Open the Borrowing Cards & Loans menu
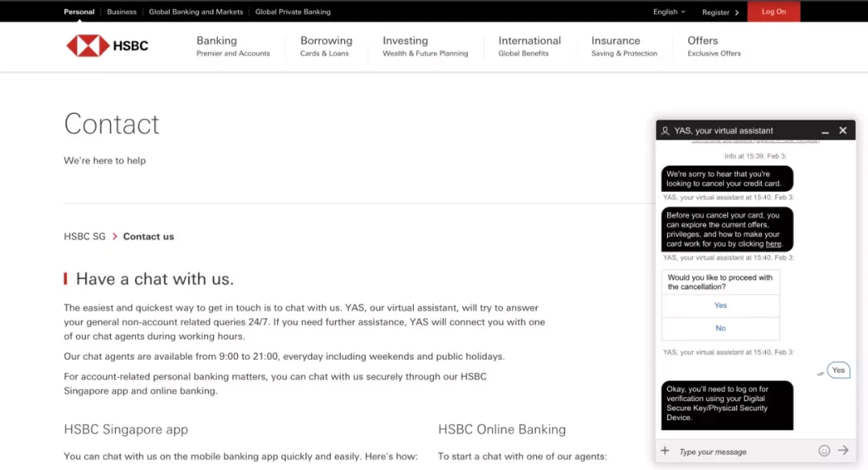Viewport: 868px width, 470px height. 326,46
